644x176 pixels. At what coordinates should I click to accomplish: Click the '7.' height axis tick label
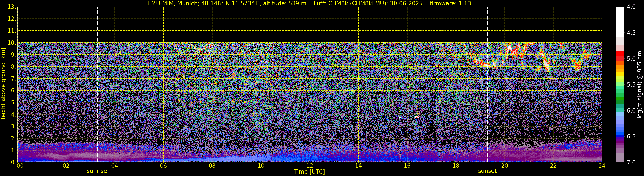click(x=13, y=79)
